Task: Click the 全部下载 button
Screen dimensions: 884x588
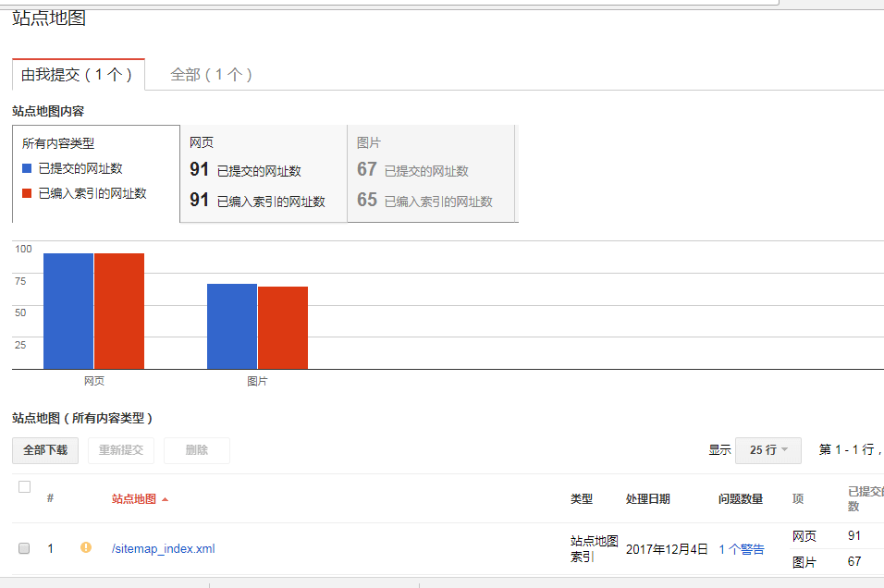Action: tap(45, 450)
